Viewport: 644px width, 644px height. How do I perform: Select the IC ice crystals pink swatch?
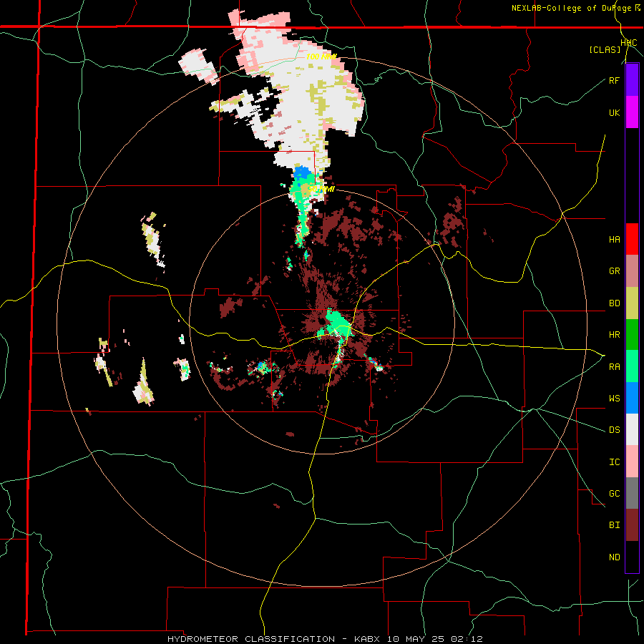pyautogui.click(x=632, y=462)
